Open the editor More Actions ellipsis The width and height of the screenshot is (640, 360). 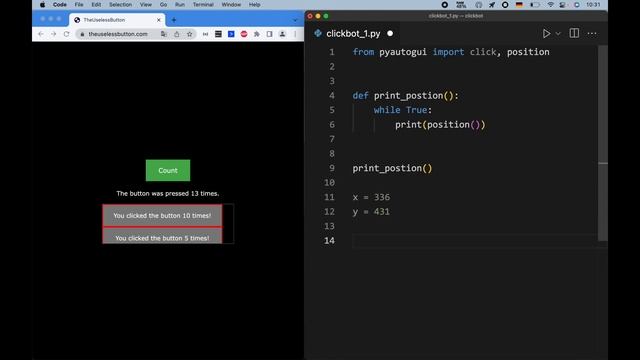tap(592, 33)
